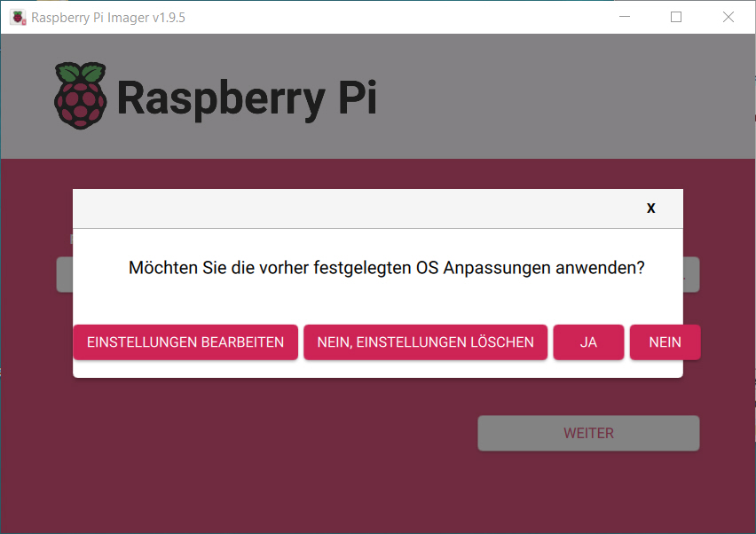
Task: Click the Raspberry Pi heading text
Action: pyautogui.click(x=247, y=98)
